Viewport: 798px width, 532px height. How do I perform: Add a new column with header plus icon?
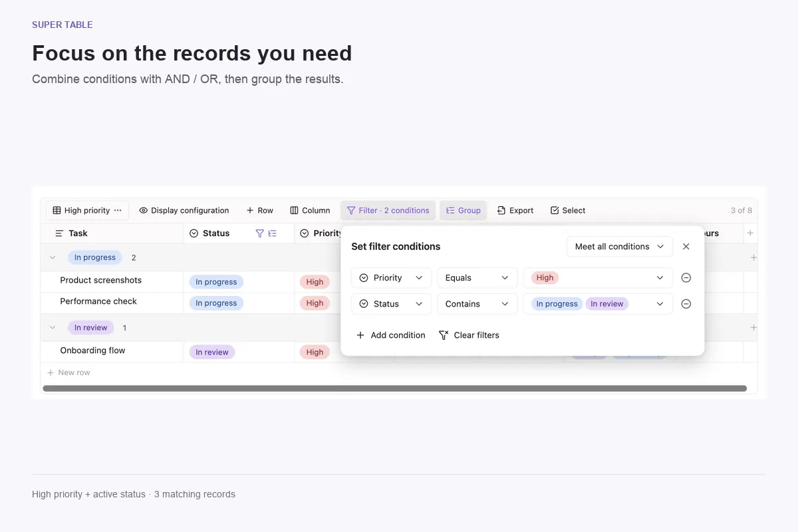click(x=750, y=233)
